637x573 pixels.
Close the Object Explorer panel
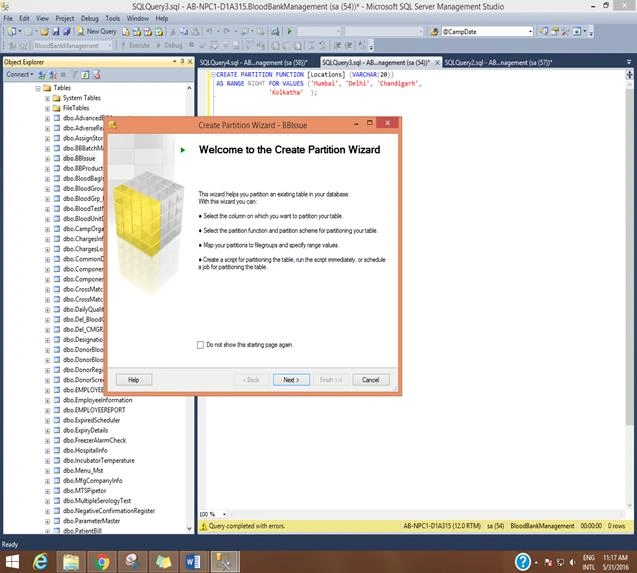(x=190, y=62)
